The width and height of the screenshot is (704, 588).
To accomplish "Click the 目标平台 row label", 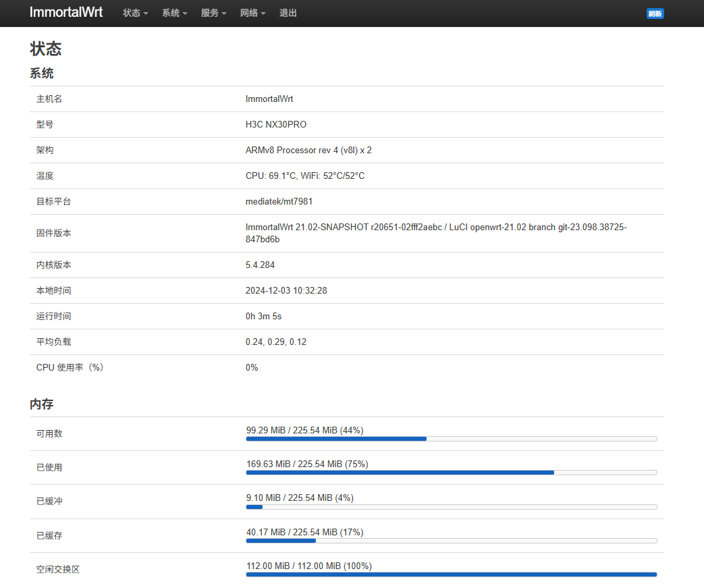I will [53, 201].
